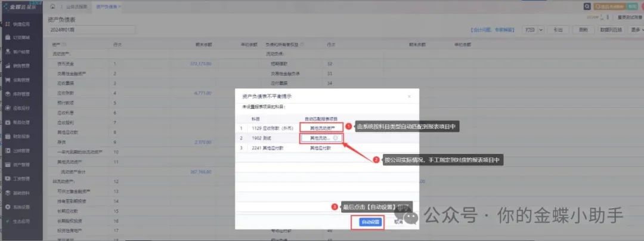Viewport: 644px width, 241px height.
Task: Click the home icon in the tab bar
Action: tap(53, 6)
